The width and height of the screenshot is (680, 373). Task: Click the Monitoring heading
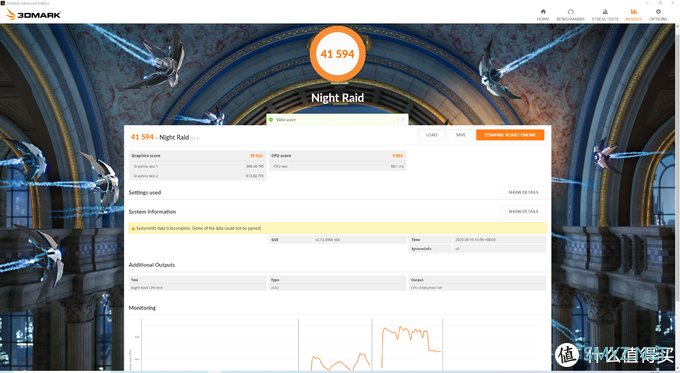pyautogui.click(x=142, y=308)
